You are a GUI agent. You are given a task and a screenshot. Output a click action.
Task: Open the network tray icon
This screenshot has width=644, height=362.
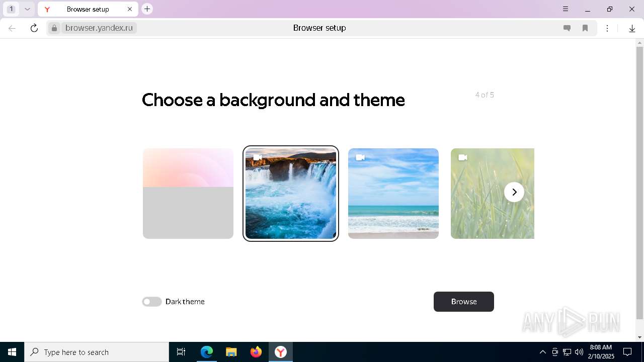pos(567,352)
